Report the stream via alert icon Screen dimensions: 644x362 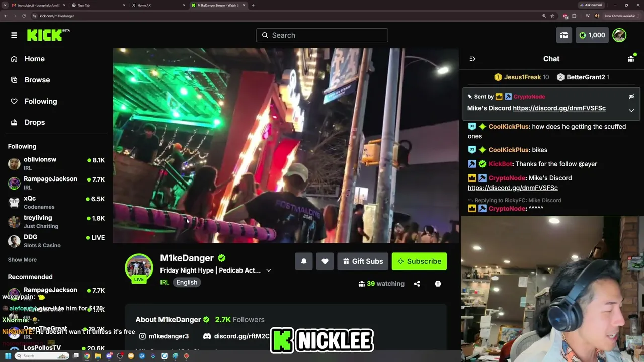[x=438, y=284]
